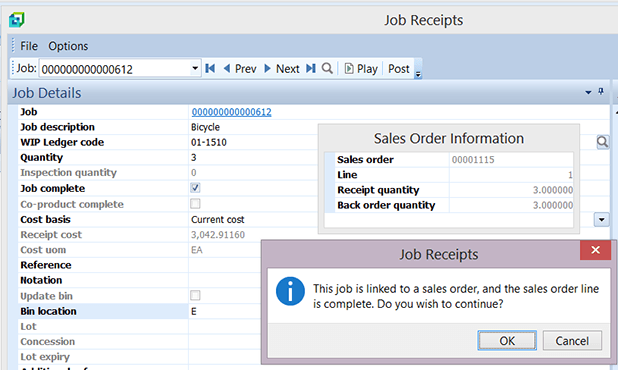Click the Receipt cost value 3,042.91160

(x=218, y=234)
